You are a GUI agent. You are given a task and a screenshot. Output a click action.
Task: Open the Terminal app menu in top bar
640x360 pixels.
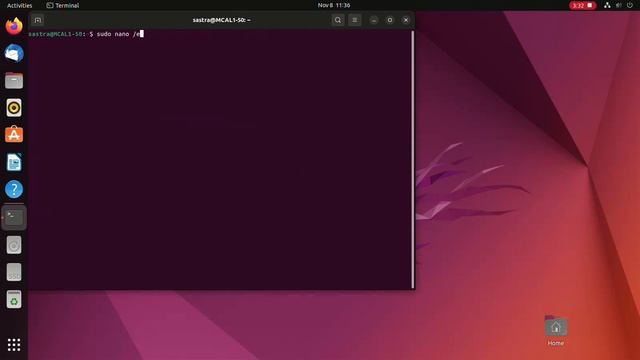[x=63, y=5]
